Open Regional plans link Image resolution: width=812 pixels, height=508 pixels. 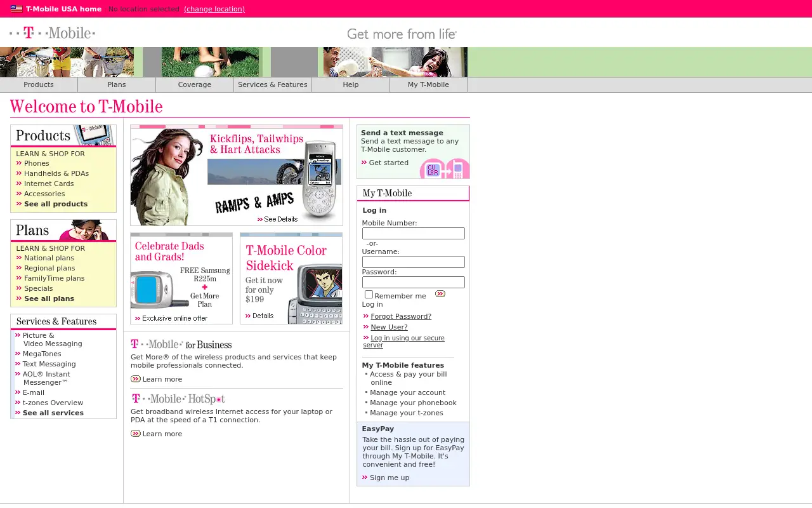coord(49,268)
